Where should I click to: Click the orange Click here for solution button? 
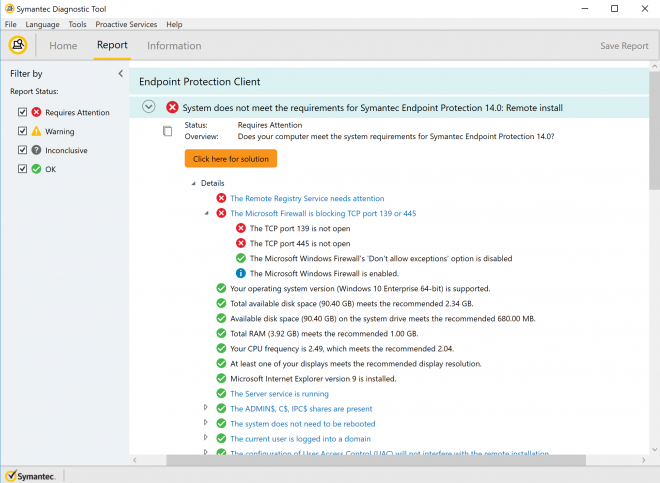click(x=231, y=159)
